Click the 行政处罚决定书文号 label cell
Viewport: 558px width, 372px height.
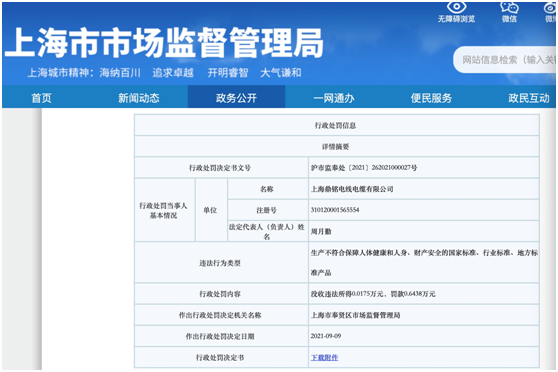[x=221, y=168]
